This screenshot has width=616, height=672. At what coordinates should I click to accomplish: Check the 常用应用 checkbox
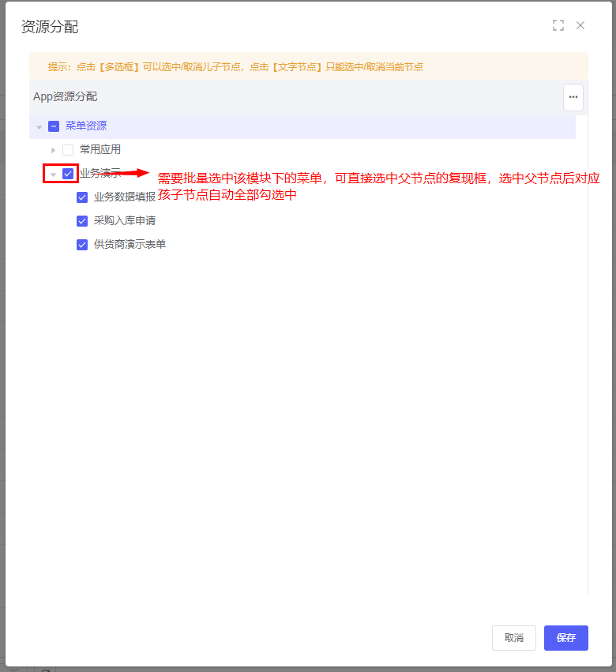click(x=68, y=150)
